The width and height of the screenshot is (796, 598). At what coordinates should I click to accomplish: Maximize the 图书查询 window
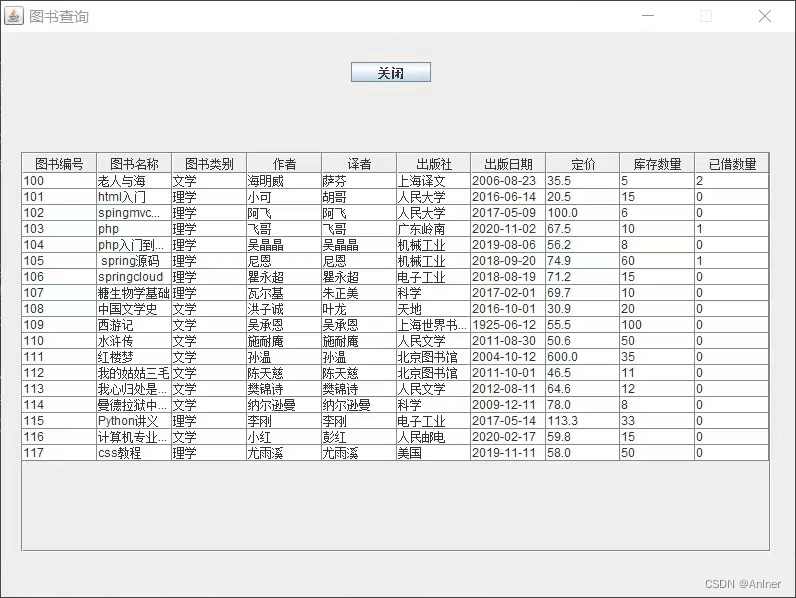pyautogui.click(x=706, y=16)
